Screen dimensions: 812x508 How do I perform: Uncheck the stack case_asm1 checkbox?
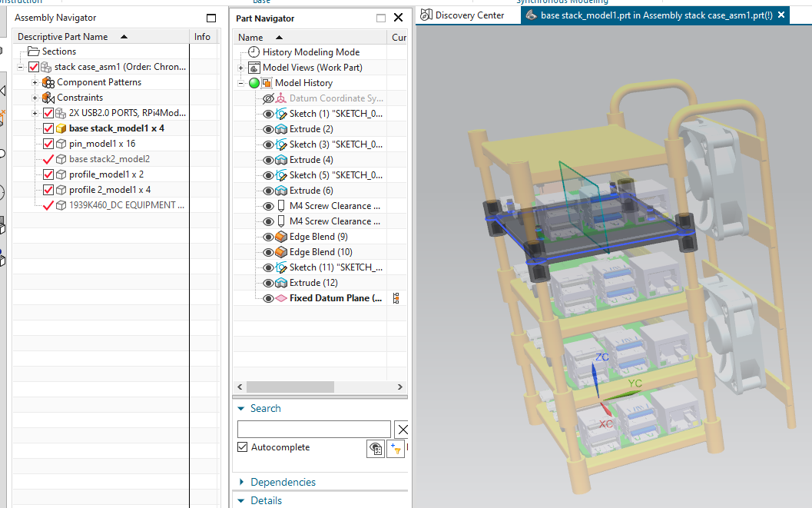[34, 67]
